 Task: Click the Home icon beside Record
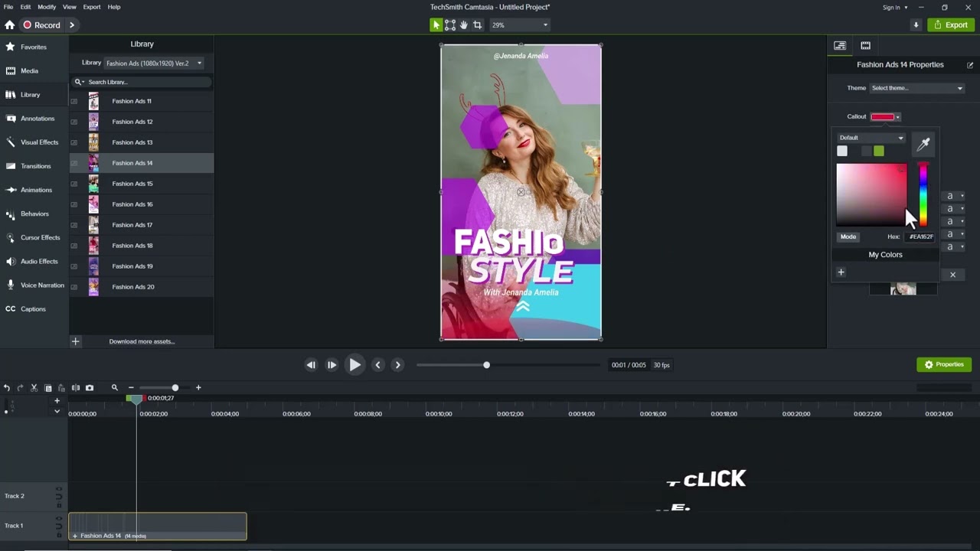pyautogui.click(x=9, y=25)
